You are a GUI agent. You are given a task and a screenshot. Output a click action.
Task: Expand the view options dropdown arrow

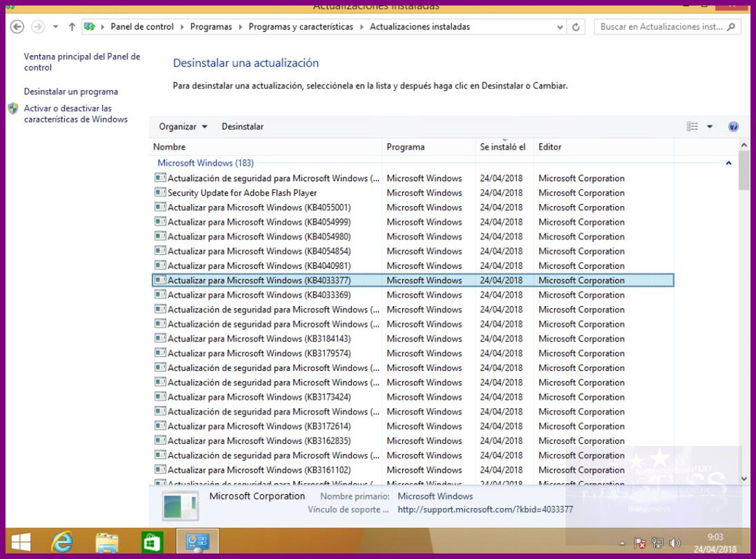710,126
